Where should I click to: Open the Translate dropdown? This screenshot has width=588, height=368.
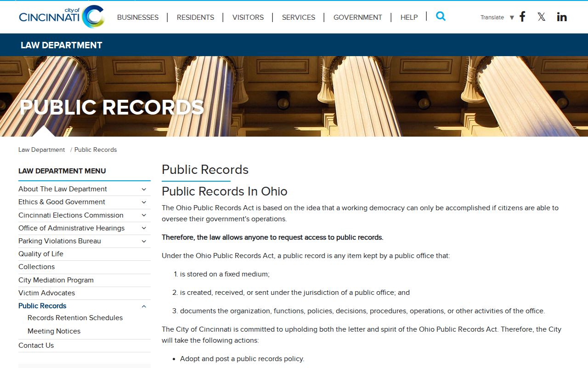click(x=497, y=17)
